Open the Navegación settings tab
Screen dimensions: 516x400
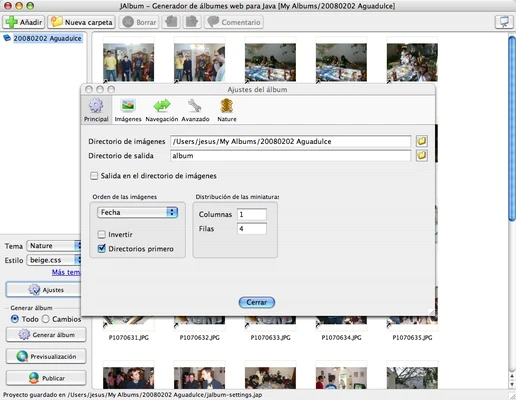pyautogui.click(x=162, y=110)
